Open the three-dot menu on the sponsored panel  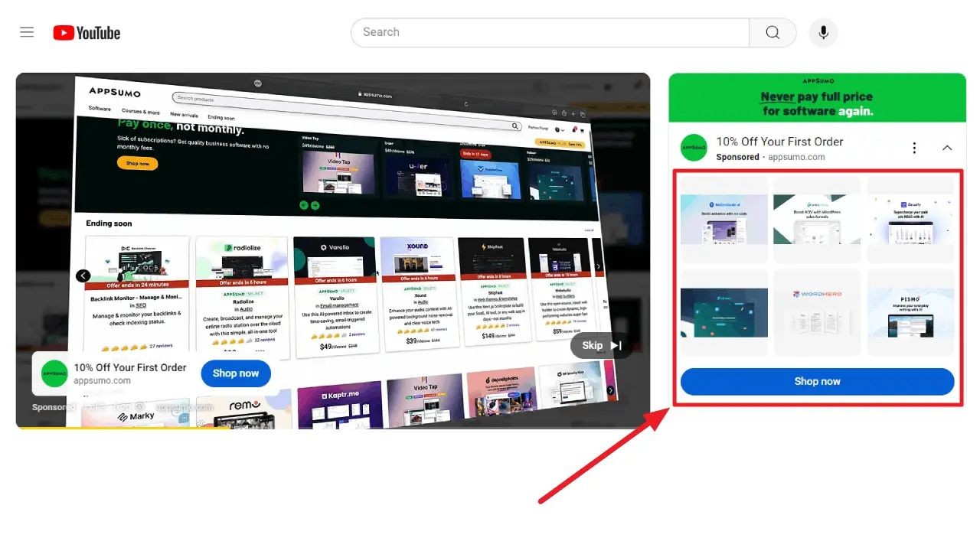pyautogui.click(x=914, y=148)
